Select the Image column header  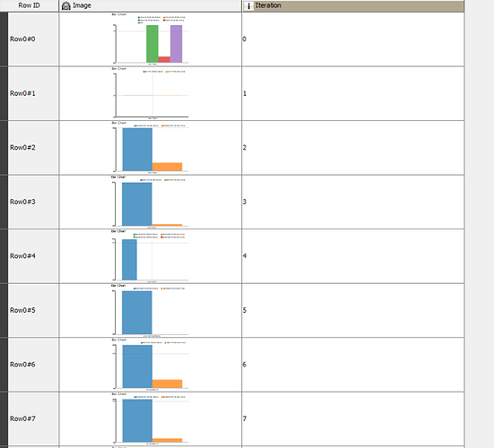[x=151, y=5]
